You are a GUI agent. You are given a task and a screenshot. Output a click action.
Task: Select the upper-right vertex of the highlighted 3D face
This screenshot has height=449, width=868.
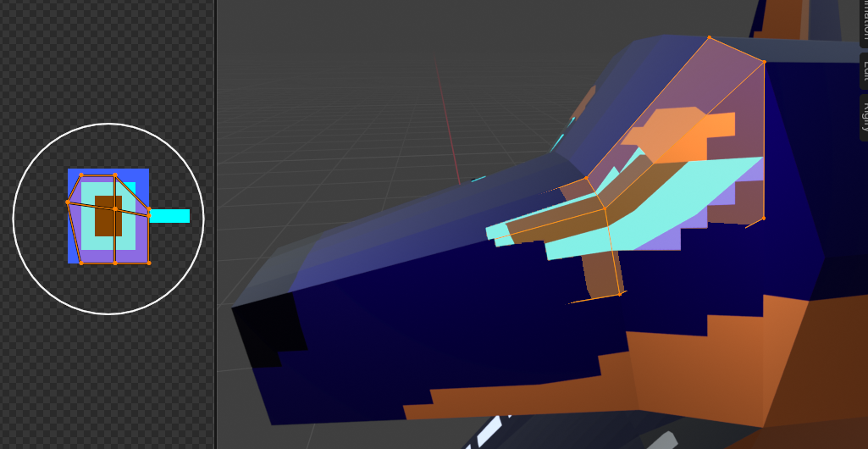(x=764, y=62)
